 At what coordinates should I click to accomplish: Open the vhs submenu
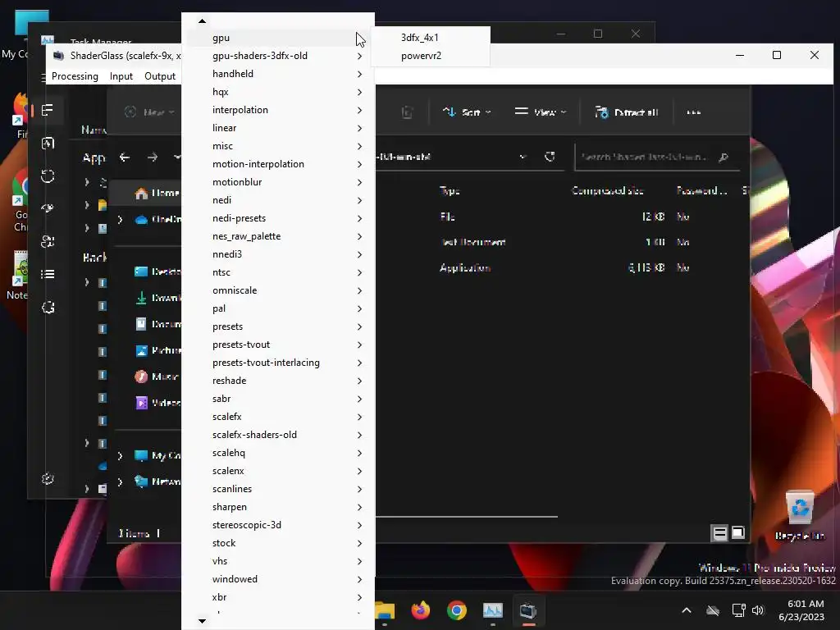point(277,561)
